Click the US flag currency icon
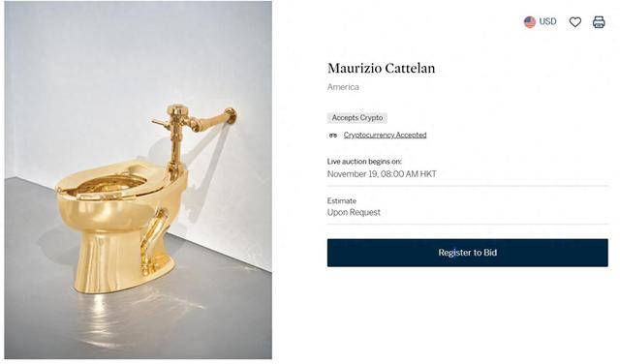 [x=530, y=22]
